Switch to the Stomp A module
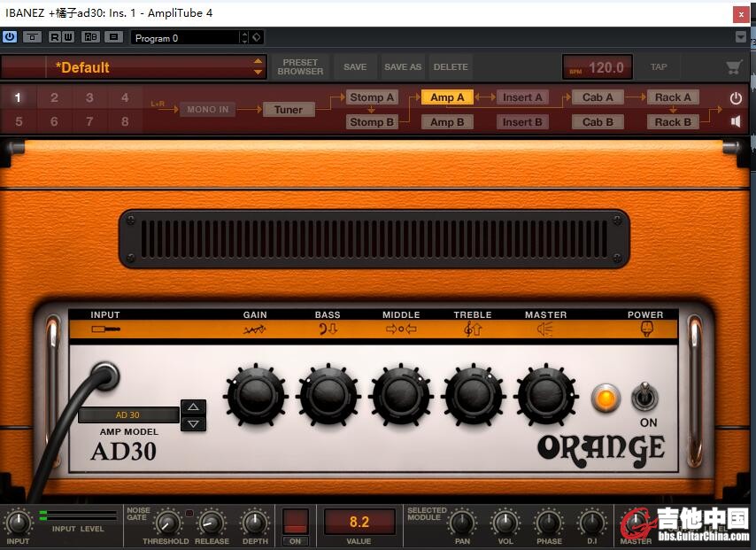 point(372,97)
